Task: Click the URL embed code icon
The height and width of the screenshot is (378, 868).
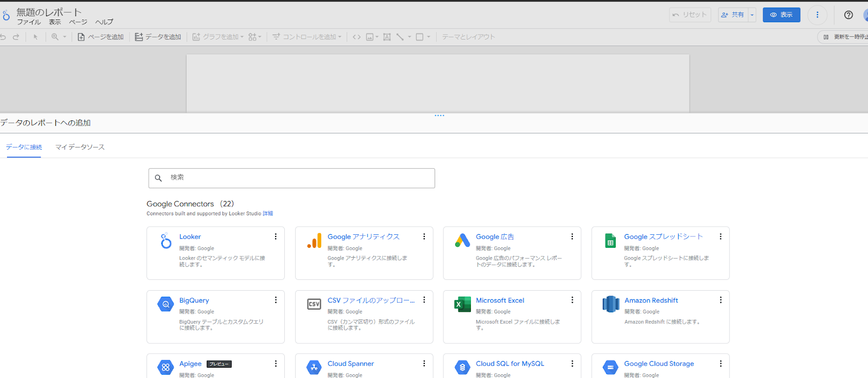Action: [x=356, y=37]
